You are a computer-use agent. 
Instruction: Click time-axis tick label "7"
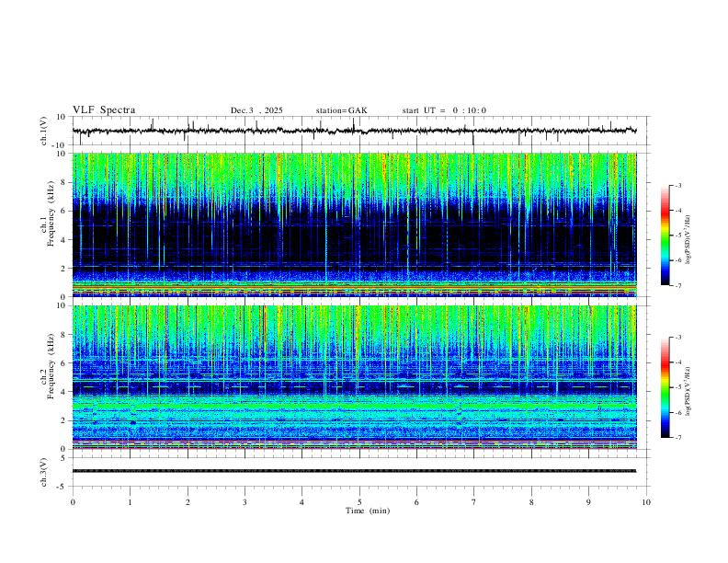pyautogui.click(x=474, y=502)
